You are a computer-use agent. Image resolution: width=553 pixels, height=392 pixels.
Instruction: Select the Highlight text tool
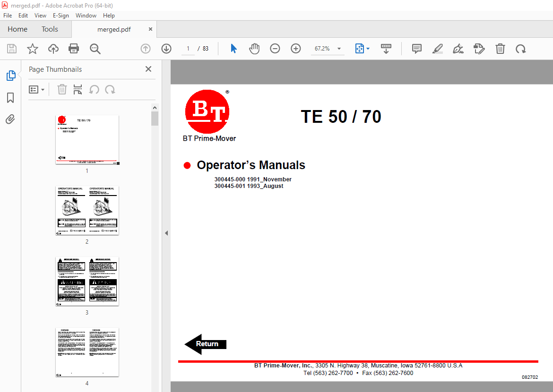(x=437, y=49)
